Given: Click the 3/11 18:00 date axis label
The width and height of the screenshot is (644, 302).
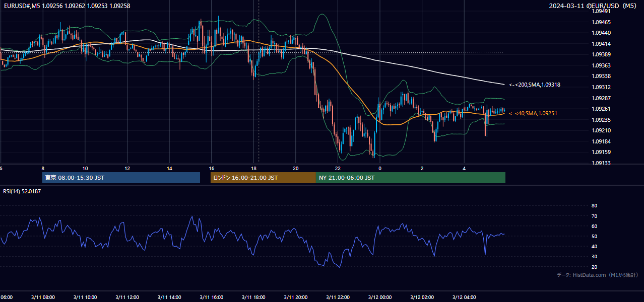Looking at the screenshot, I should point(253,297).
